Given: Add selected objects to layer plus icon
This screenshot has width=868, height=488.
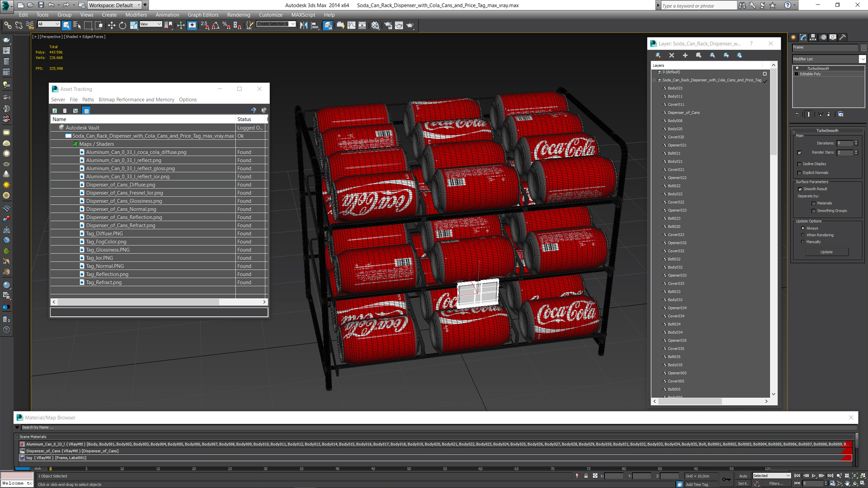Looking at the screenshot, I should (685, 55).
